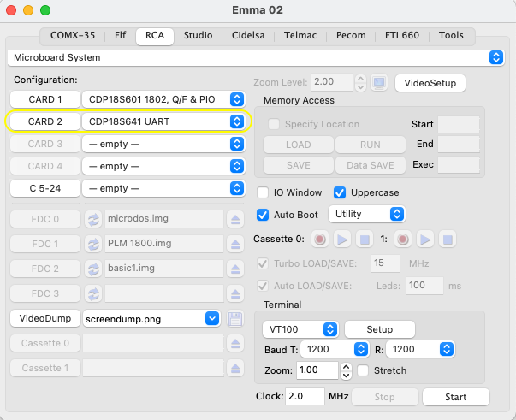Open the Tools tab
The height and width of the screenshot is (420, 516).
coord(451,35)
